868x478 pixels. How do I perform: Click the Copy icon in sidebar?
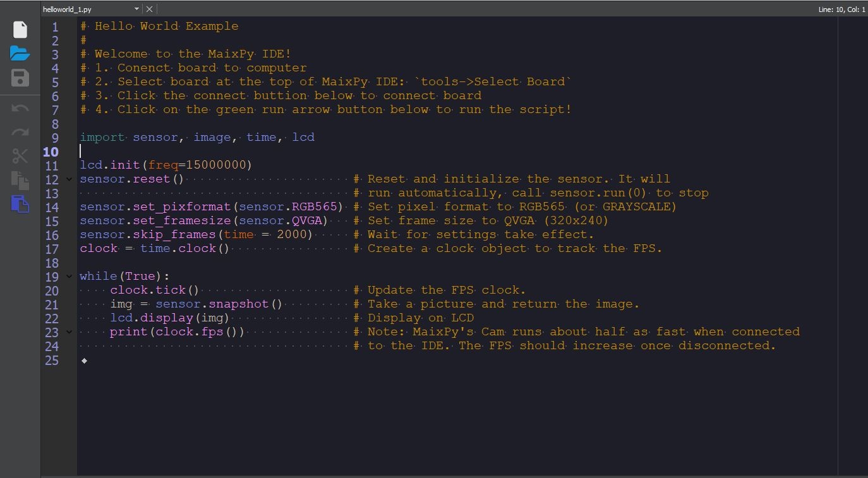pos(20,181)
